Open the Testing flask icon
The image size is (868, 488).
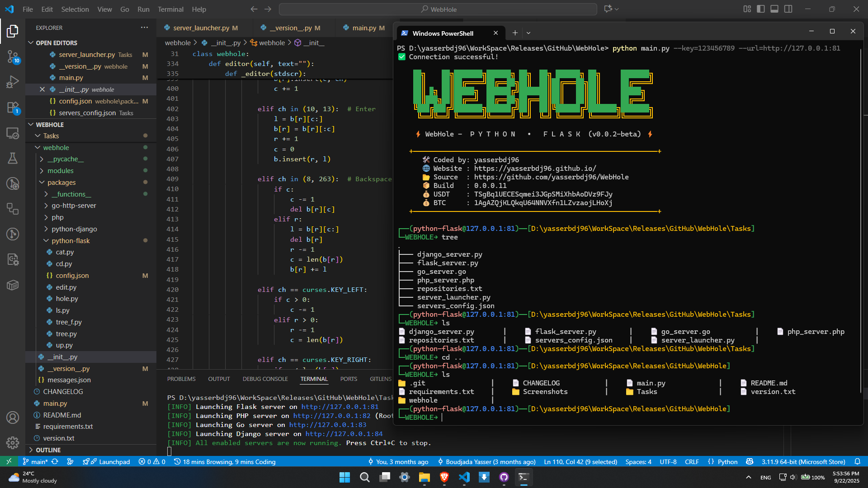(13, 158)
